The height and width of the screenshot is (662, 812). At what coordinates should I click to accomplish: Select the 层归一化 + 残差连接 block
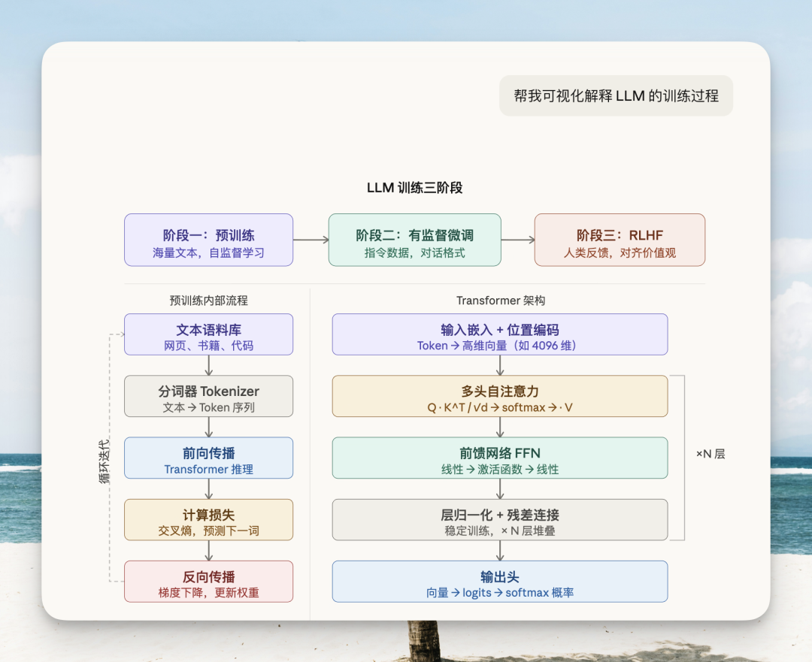499,519
